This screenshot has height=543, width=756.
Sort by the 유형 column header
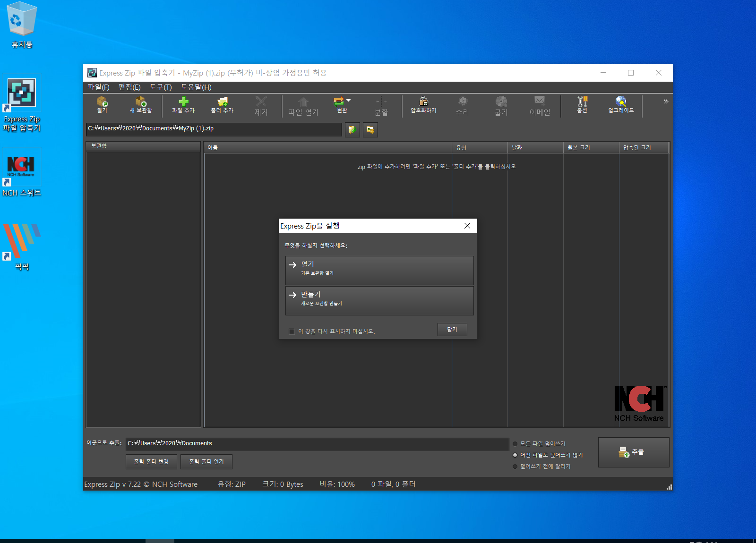point(480,148)
